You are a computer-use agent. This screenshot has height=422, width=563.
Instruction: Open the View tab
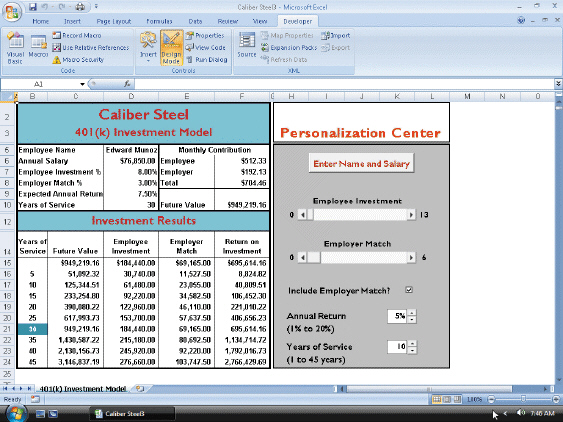pyautogui.click(x=260, y=21)
